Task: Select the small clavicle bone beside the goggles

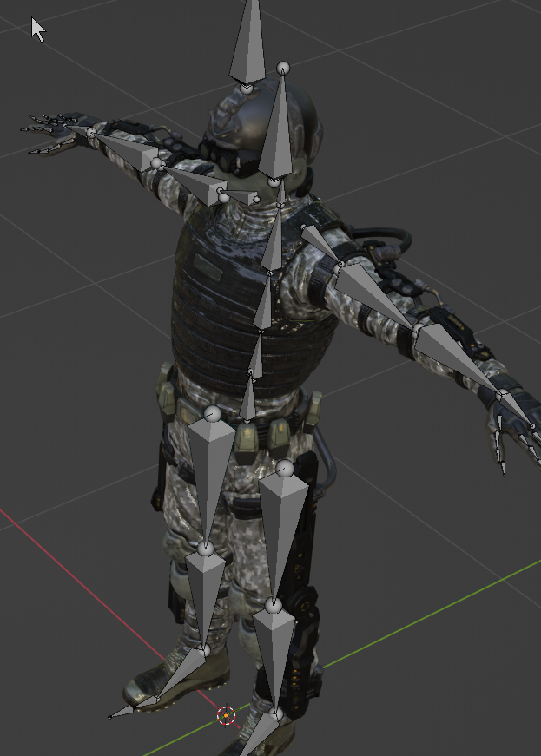Action: (241, 196)
